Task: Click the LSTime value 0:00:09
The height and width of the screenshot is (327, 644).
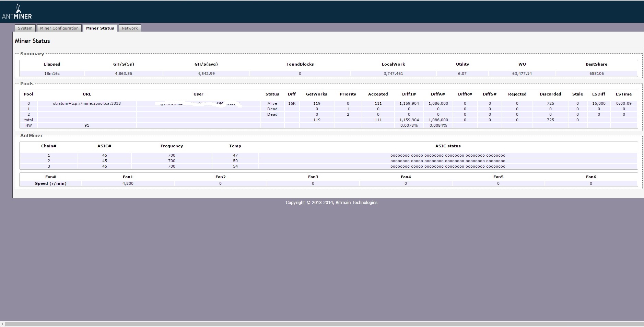Action: pos(624,103)
